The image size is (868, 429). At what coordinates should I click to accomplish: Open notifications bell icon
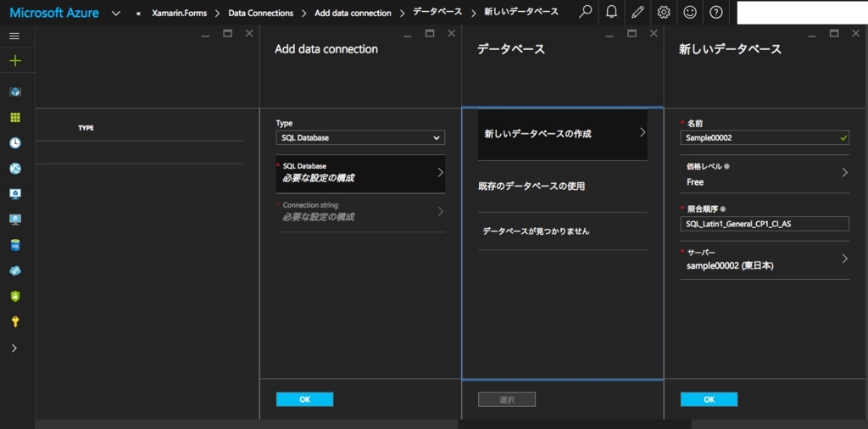click(x=611, y=12)
